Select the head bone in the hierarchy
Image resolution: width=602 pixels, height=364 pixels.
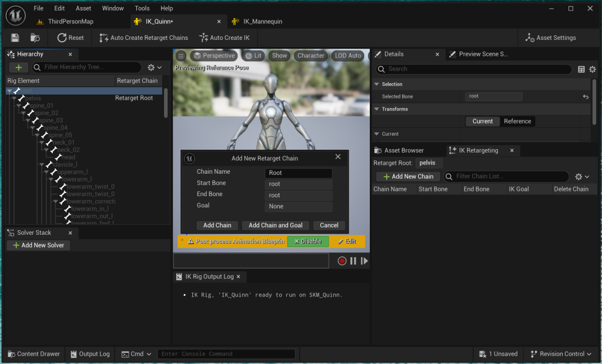pyautogui.click(x=68, y=157)
